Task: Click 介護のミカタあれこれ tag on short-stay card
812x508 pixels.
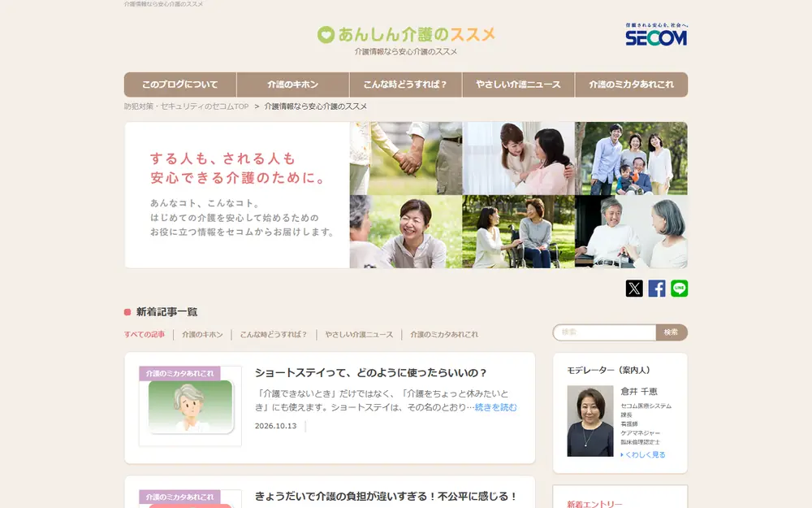Action: (x=179, y=373)
